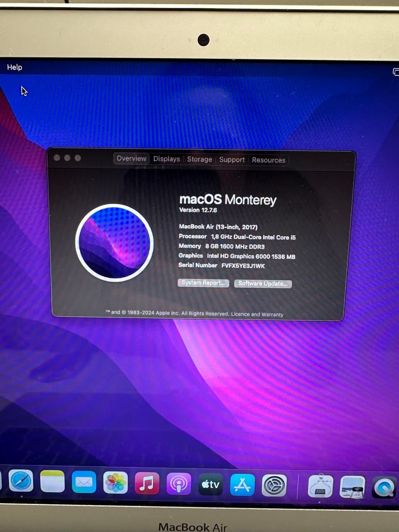Open the Support tab
This screenshot has width=399, height=532.
coord(232,160)
